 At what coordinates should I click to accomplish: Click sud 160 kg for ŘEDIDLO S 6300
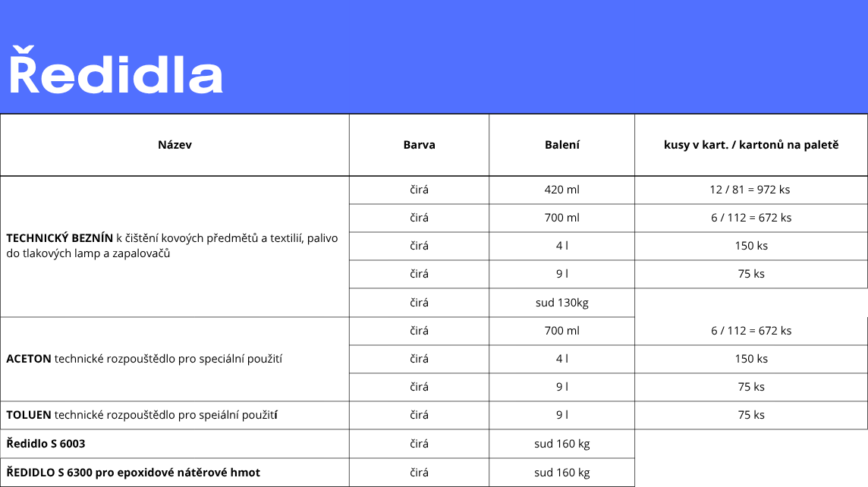tap(561, 473)
